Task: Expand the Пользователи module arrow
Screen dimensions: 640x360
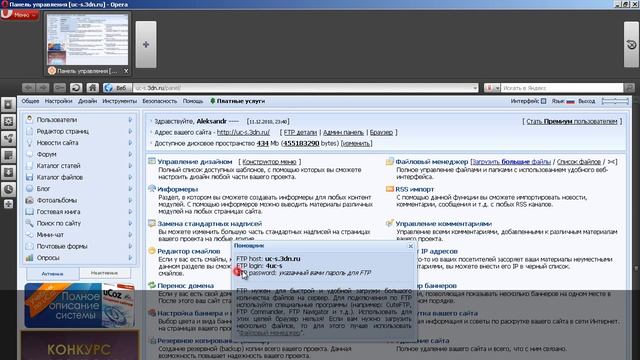Action: [x=130, y=120]
